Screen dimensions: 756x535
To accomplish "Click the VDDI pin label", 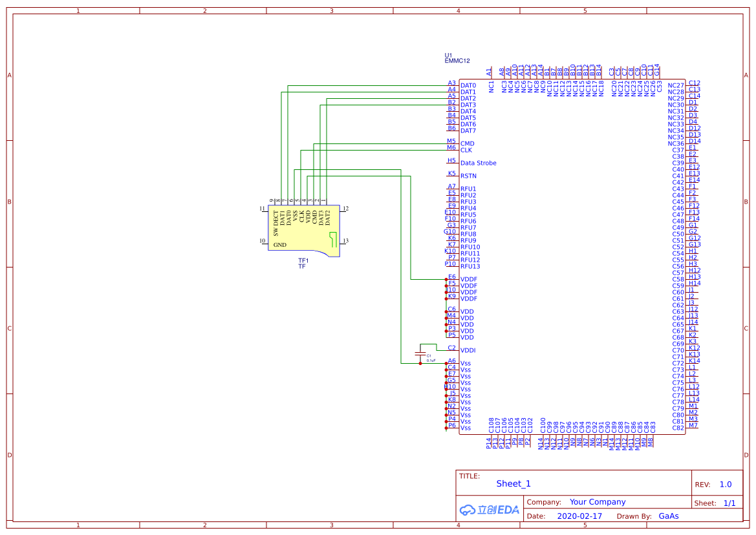I will point(468,351).
